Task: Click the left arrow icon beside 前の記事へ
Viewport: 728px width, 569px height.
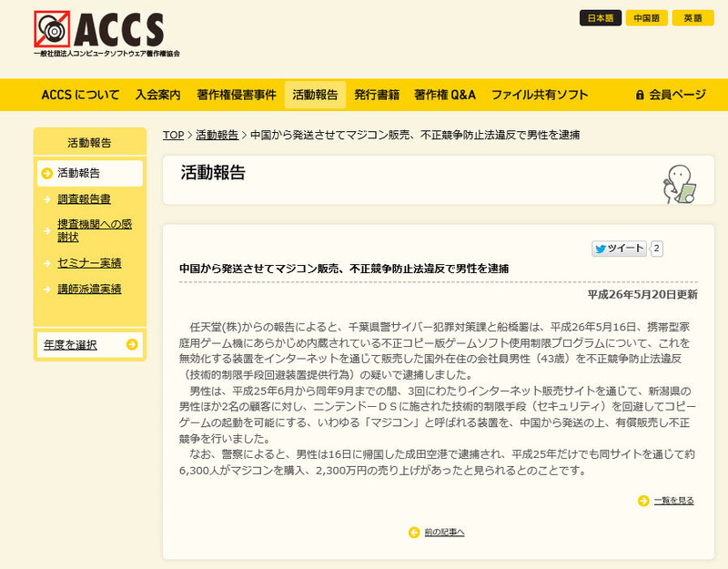Action: click(414, 532)
